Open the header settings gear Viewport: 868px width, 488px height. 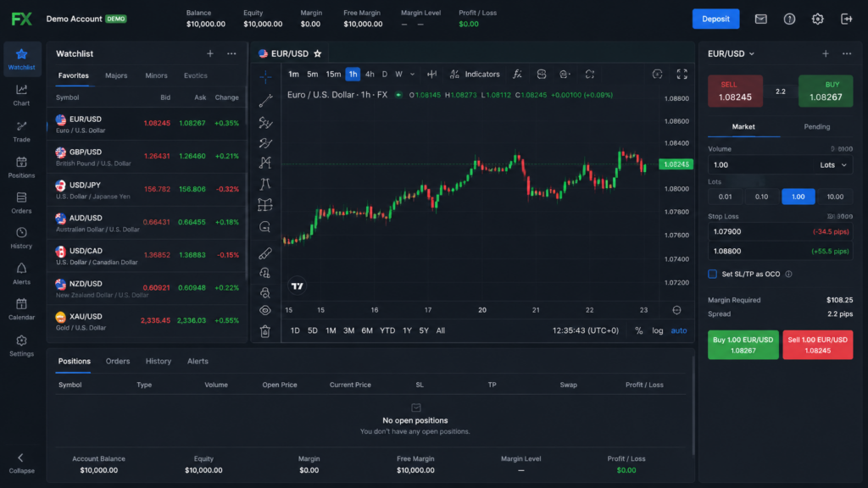click(x=818, y=19)
